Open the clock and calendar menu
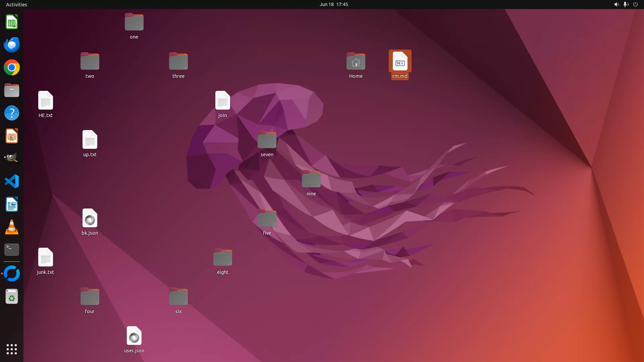This screenshot has width=644, height=362. (333, 4)
